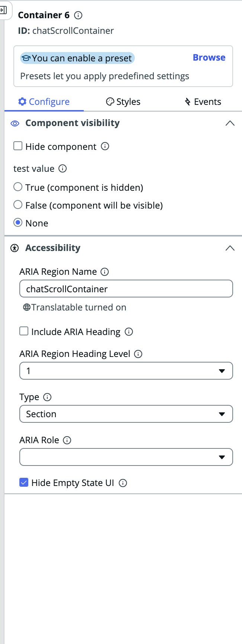The image size is (242, 644).
Task: Click the Browse presets link
Action: (209, 58)
